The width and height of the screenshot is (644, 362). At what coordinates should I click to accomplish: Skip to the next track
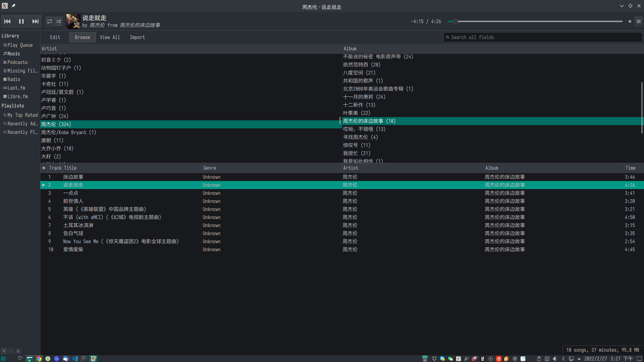35,21
